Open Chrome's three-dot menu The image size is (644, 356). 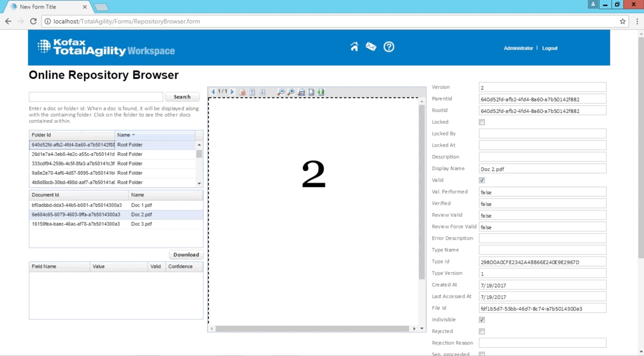pos(637,21)
